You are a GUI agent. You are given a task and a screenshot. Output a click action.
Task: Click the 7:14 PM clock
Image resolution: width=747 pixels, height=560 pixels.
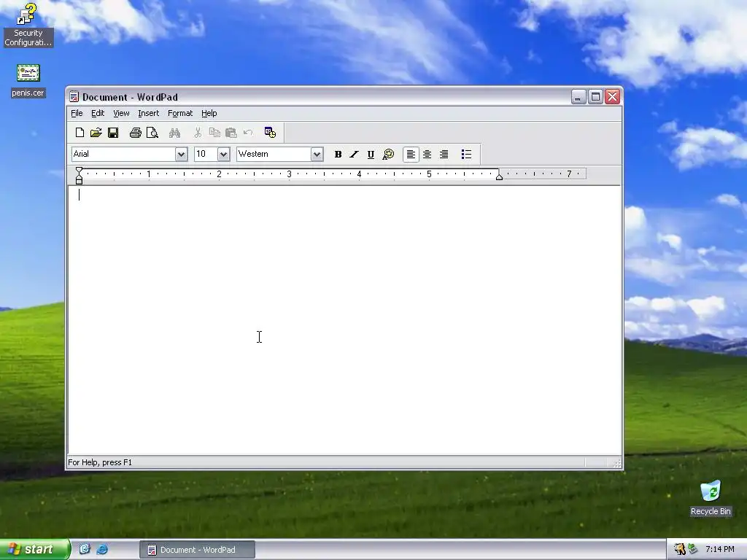click(x=720, y=550)
